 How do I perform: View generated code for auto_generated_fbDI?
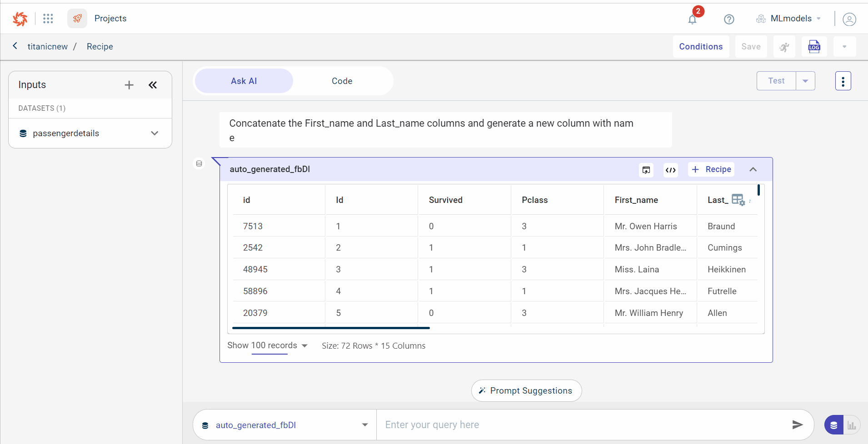pos(671,170)
